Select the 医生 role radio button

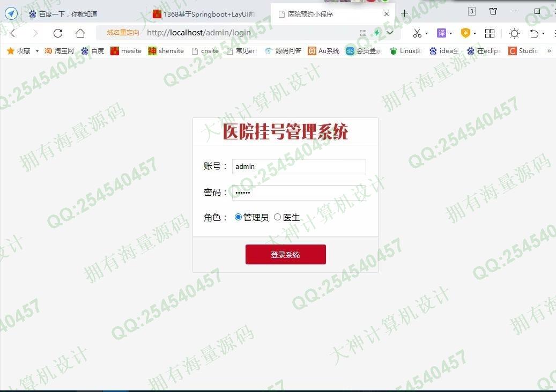point(277,217)
